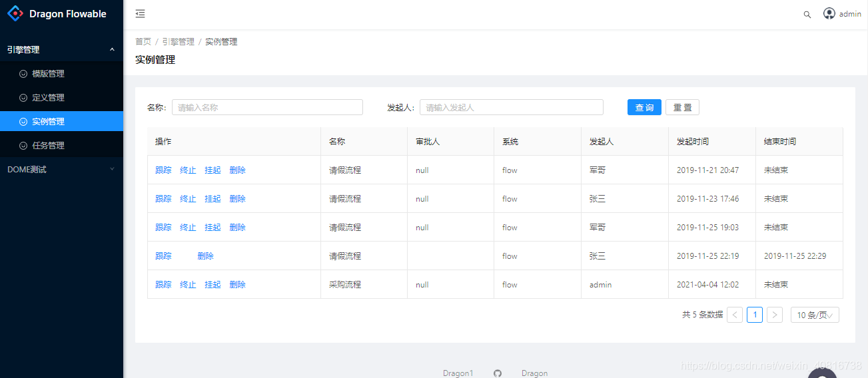Click the icon beside 模版管理
The width and height of the screenshot is (868, 378).
(x=23, y=74)
